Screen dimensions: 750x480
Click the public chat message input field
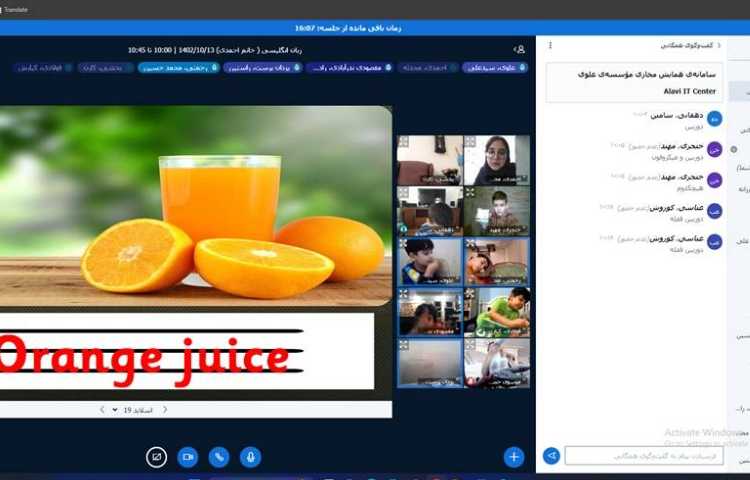click(644, 456)
